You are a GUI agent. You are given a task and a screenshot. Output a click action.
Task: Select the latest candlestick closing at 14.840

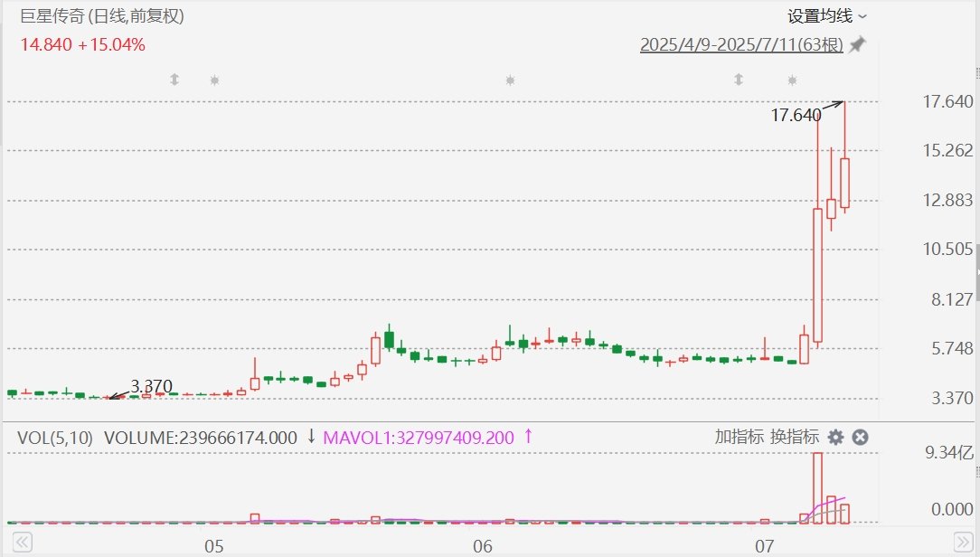click(x=845, y=184)
